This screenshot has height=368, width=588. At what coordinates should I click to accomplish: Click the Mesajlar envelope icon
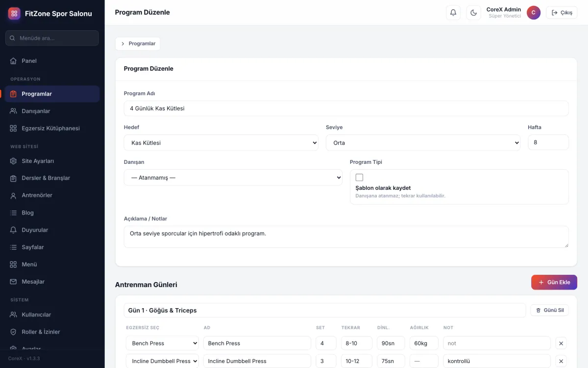click(x=13, y=282)
